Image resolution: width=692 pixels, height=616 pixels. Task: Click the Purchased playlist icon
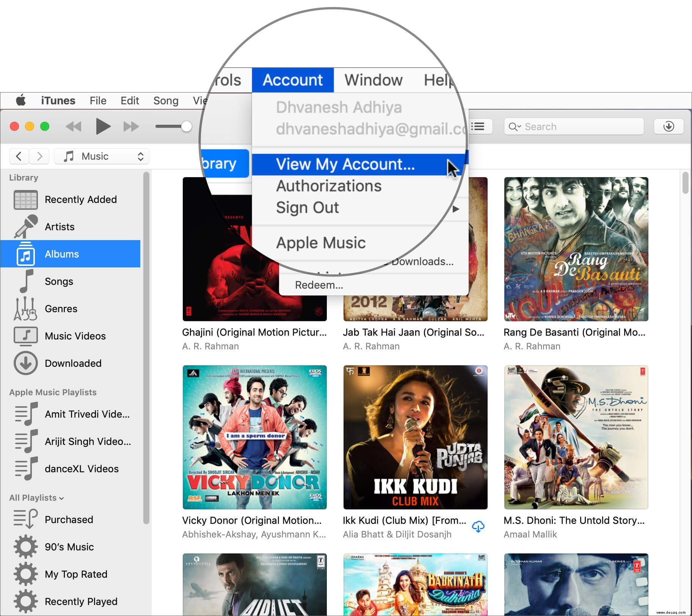pos(25,519)
